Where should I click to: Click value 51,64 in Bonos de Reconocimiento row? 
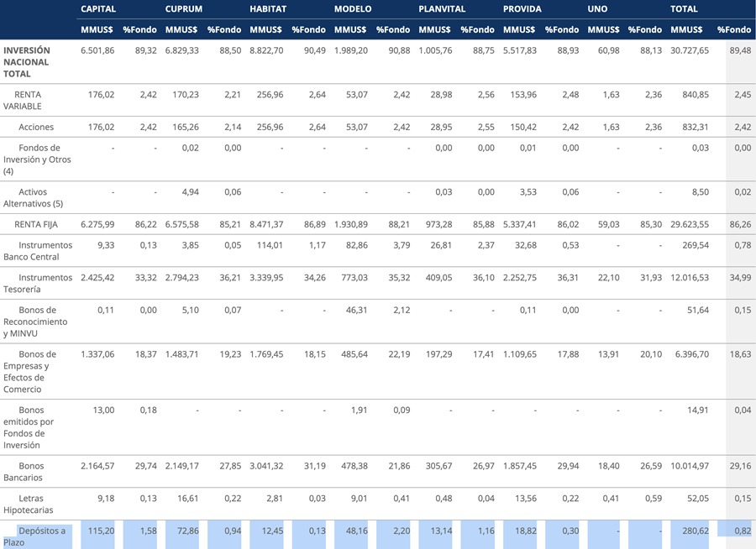698,310
